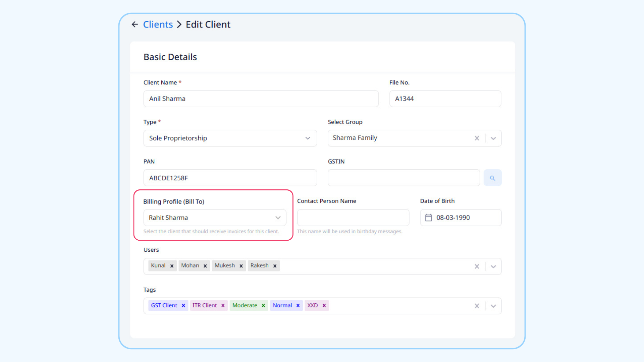Clear all selected tags

point(477,306)
